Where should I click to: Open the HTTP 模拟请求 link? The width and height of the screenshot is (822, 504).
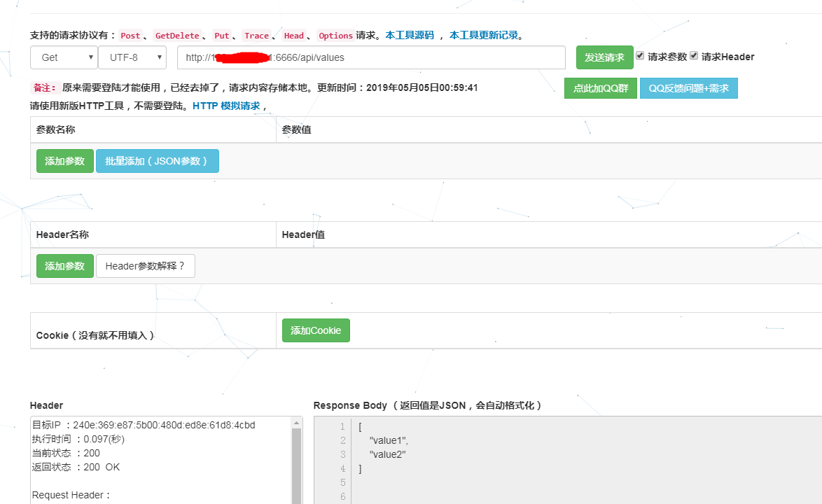tap(226, 106)
